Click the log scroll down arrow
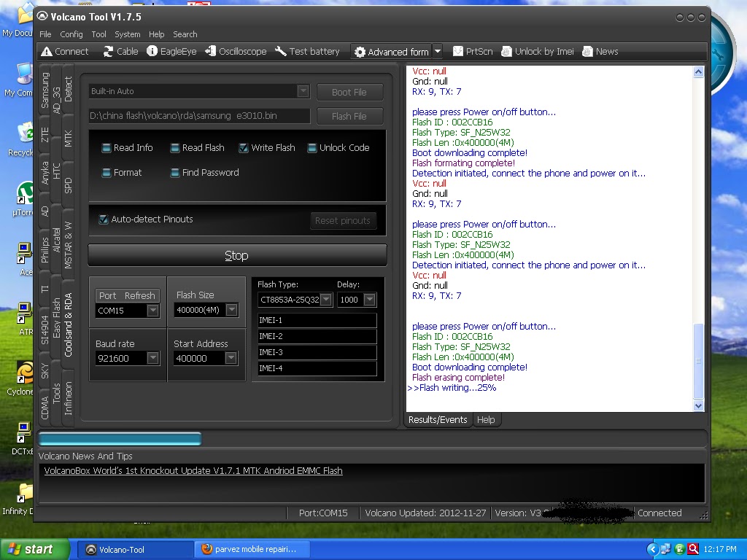 pos(698,405)
